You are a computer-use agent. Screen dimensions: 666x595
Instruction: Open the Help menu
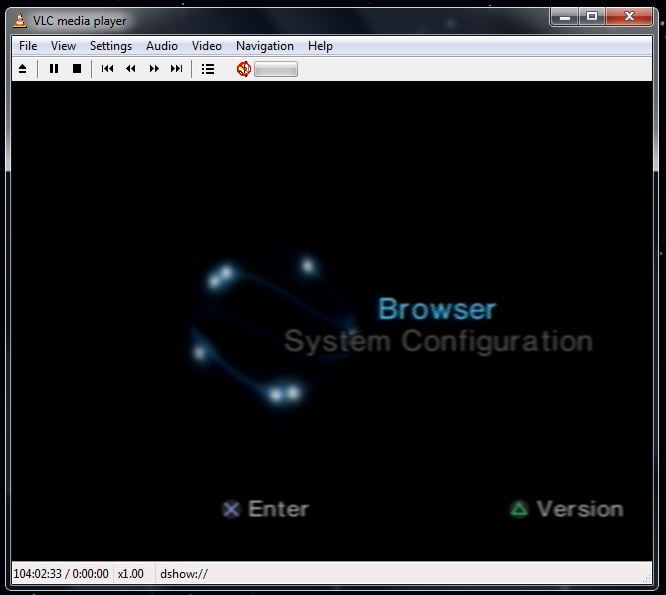[x=320, y=46]
